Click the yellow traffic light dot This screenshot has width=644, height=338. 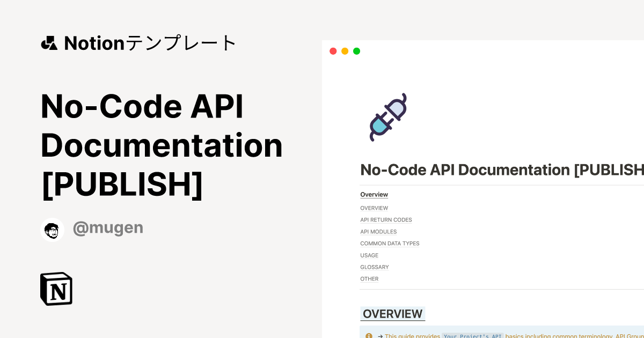tap(345, 50)
